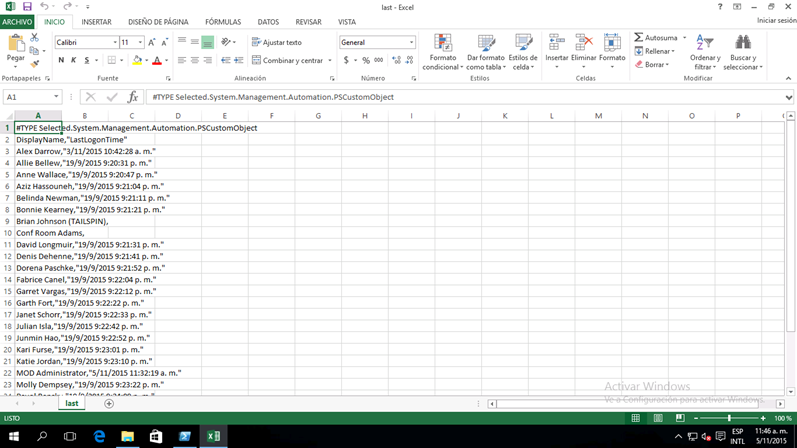
Task: Switch to the DATOS tab
Action: click(268, 22)
